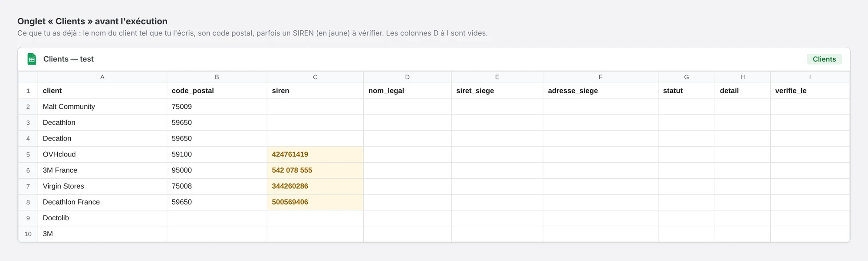The width and height of the screenshot is (868, 261).
Task: Select row number 1
Action: (28, 91)
